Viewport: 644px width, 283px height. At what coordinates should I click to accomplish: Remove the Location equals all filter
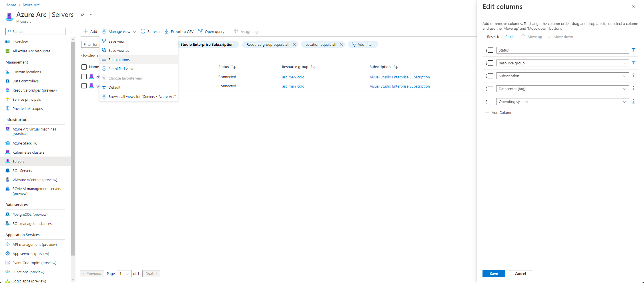(341, 44)
